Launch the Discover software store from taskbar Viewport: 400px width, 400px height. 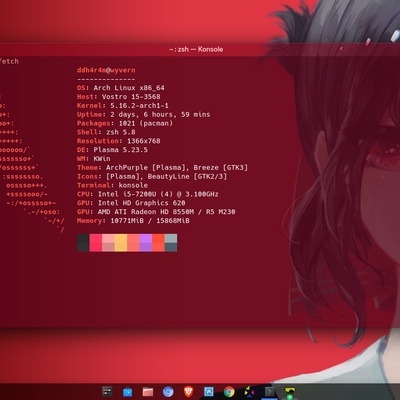pos(127,392)
